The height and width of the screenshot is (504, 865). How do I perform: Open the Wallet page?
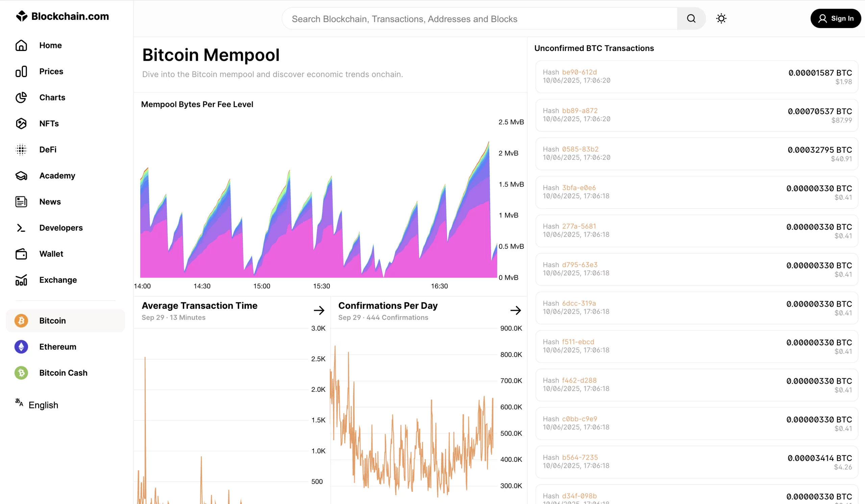click(51, 254)
